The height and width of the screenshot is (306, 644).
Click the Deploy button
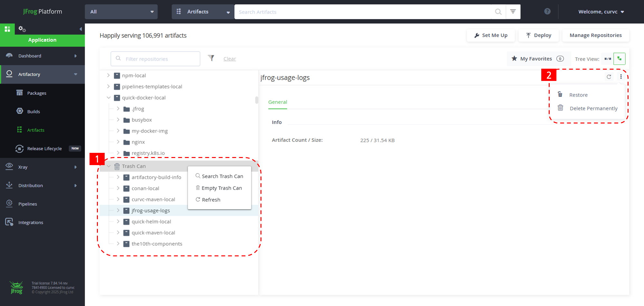point(539,35)
